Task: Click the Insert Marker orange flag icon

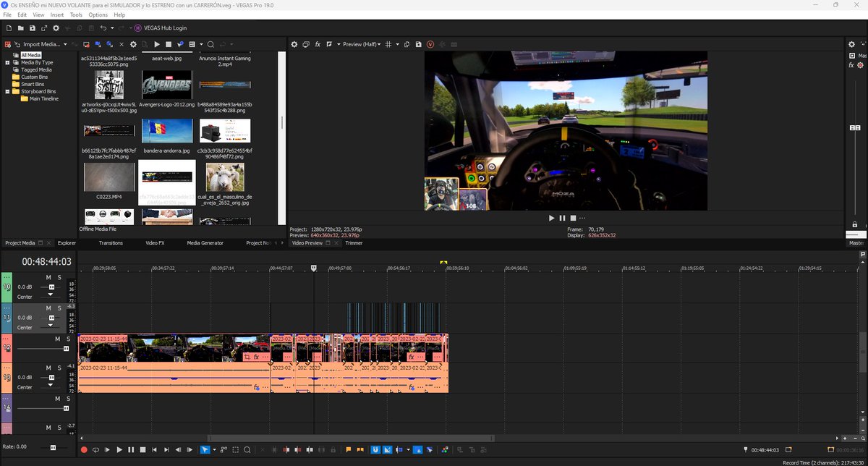Action: (348, 449)
